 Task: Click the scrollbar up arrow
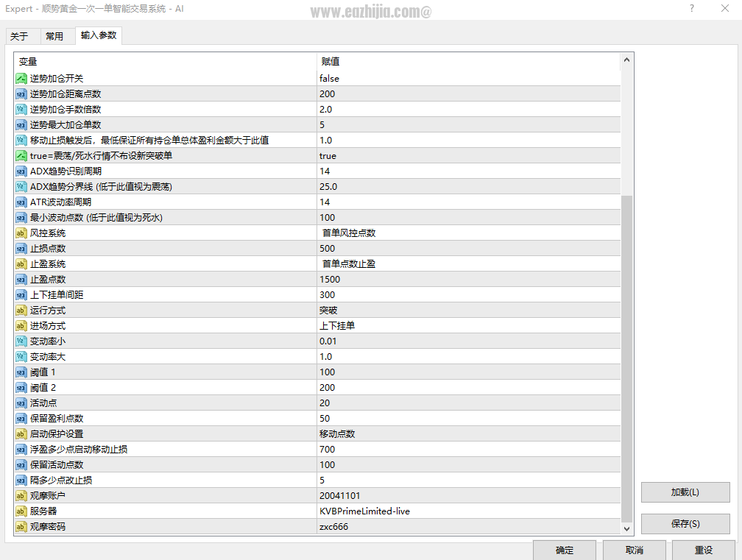tap(626, 60)
